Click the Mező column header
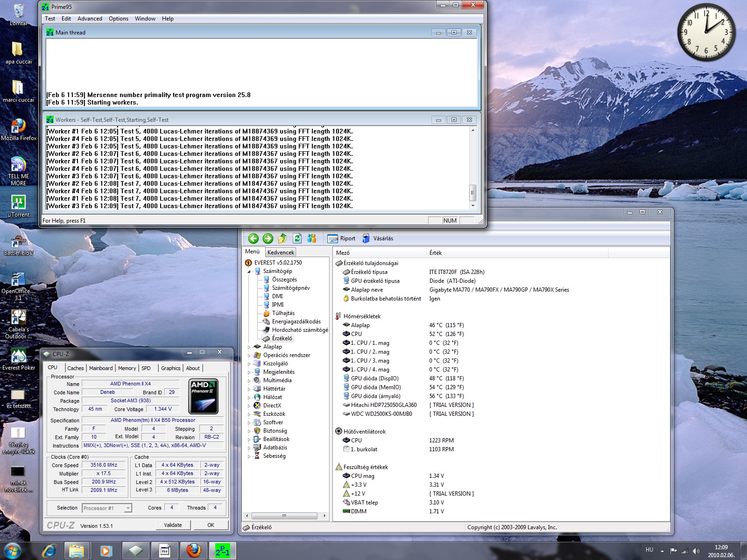The image size is (747, 560). pyautogui.click(x=380, y=253)
